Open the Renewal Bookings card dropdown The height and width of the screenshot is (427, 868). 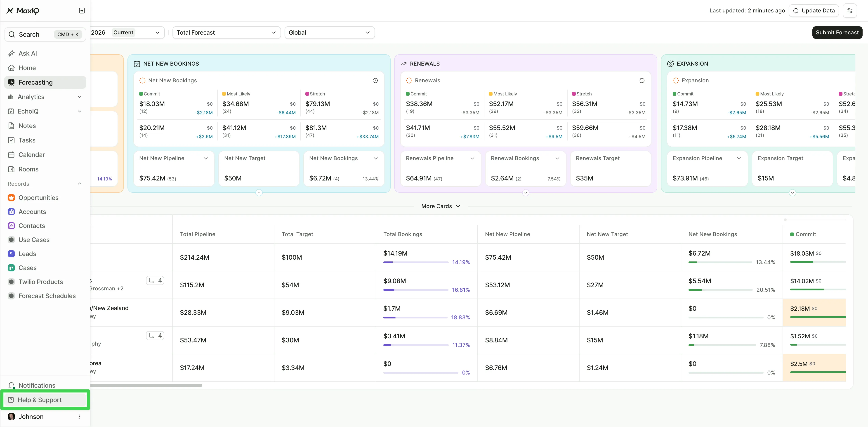(x=557, y=158)
